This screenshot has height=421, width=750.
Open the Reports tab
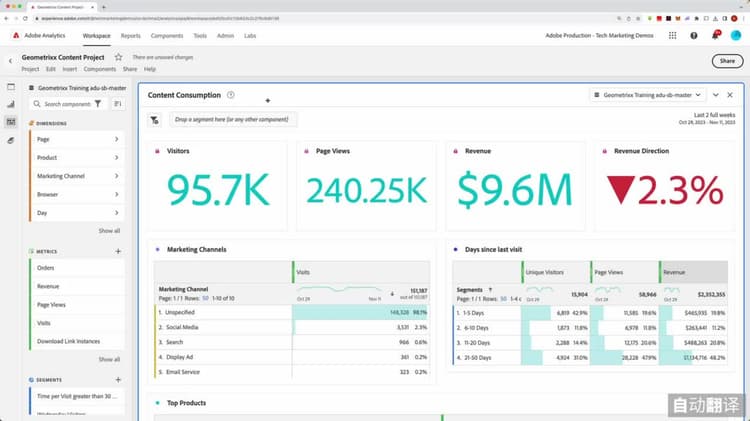131,36
